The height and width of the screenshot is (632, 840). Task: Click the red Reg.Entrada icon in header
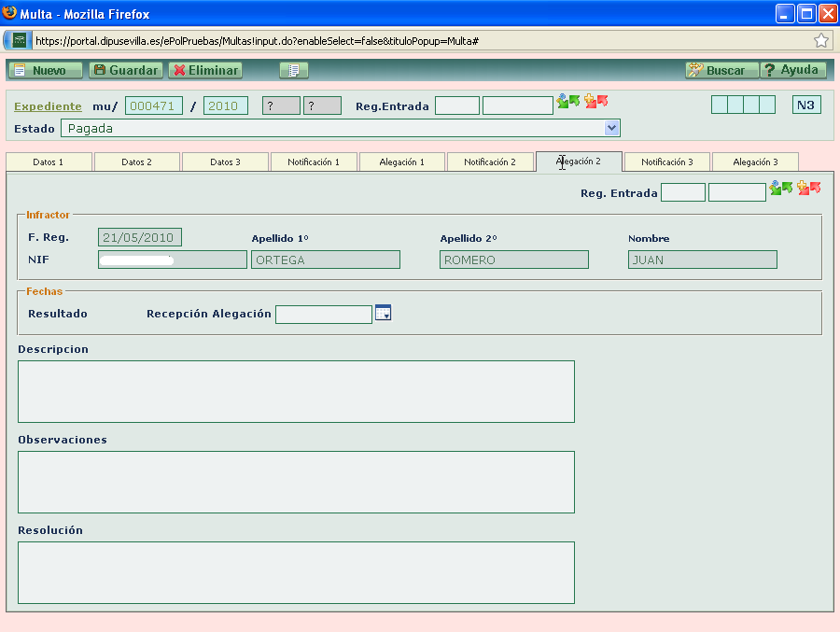[x=596, y=102]
